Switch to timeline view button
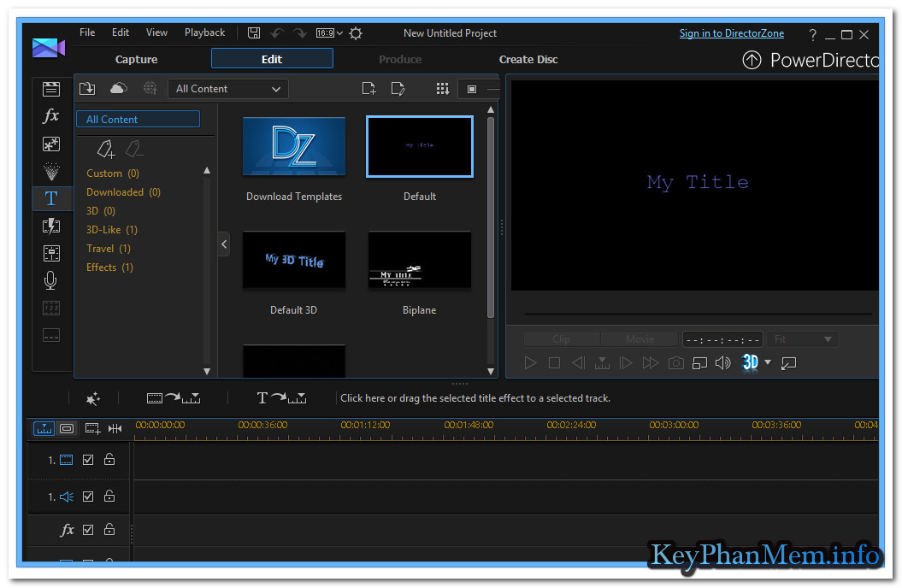Viewport: 902px width, 588px height. pos(44,429)
